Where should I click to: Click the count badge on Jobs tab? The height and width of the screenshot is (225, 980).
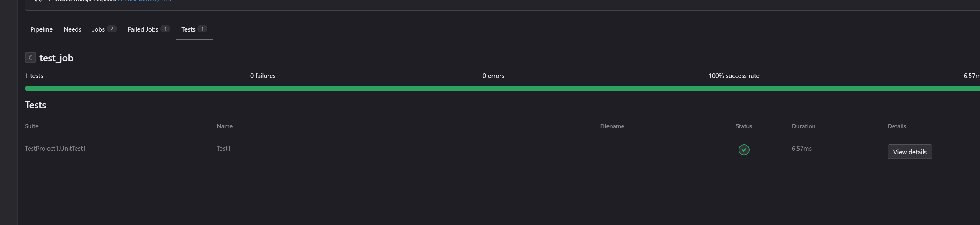(111, 29)
